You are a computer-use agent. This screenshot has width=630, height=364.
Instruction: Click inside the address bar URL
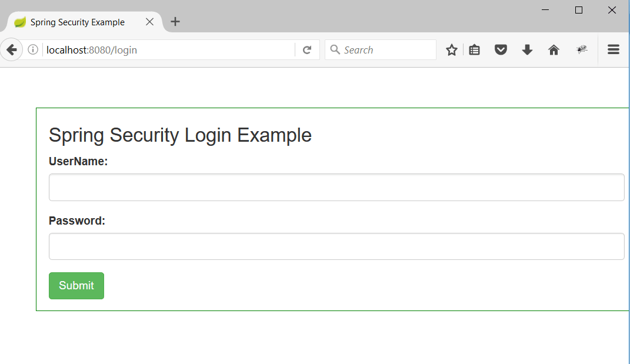point(118,49)
